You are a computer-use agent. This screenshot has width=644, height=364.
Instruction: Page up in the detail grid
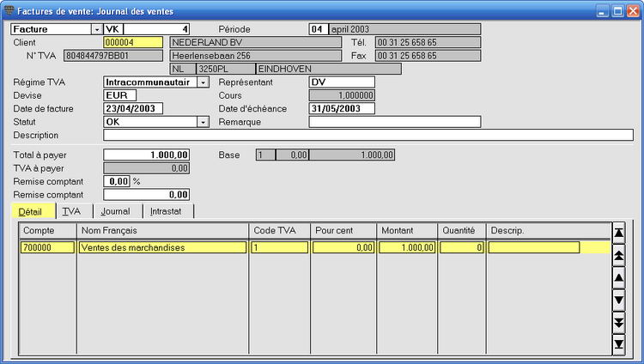[618, 255]
